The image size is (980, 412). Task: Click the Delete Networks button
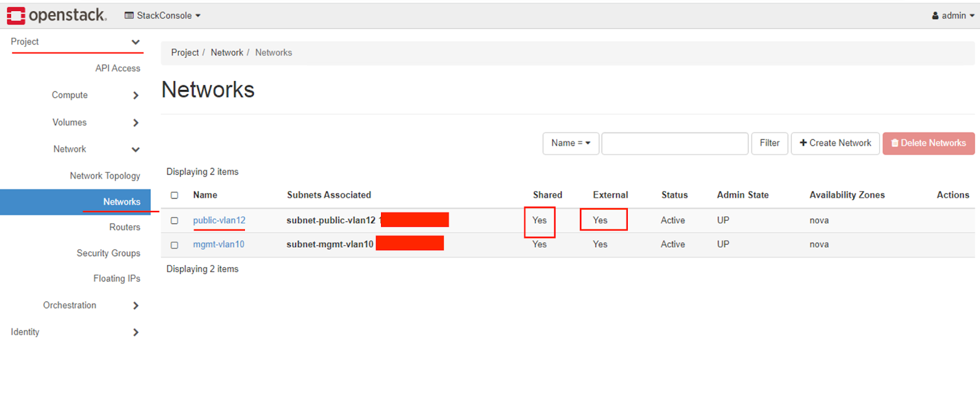(929, 143)
